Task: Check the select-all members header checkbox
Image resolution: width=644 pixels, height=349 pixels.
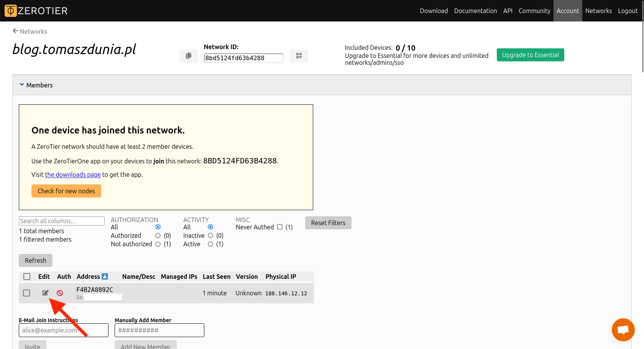Action: (27, 277)
